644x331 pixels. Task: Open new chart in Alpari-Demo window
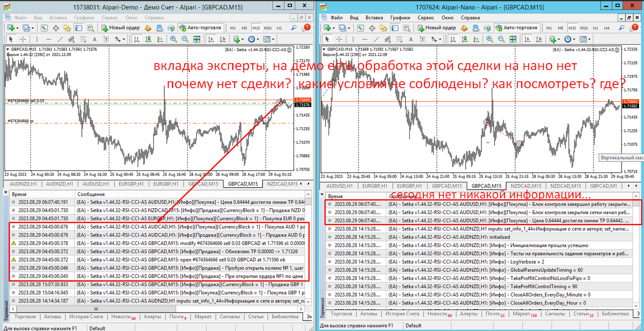10,27
